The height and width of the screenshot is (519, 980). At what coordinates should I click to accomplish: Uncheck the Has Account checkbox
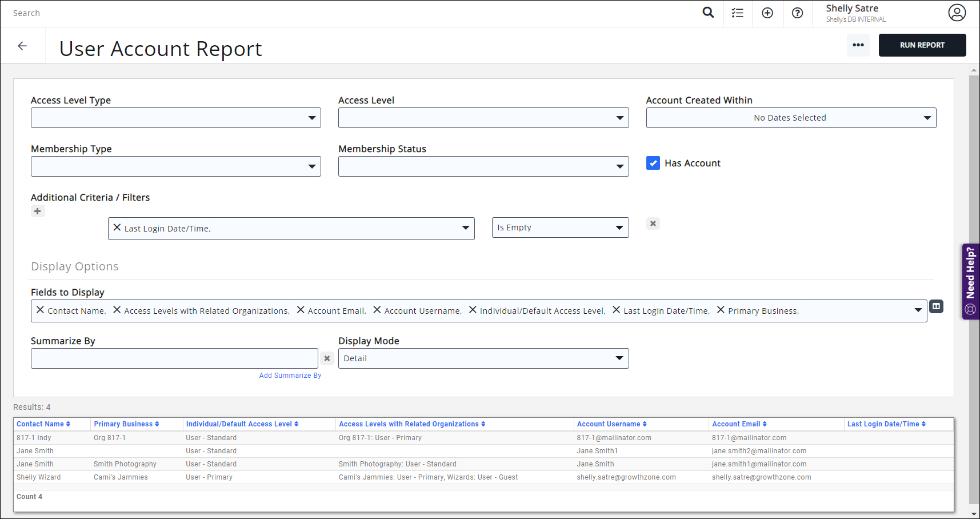(653, 163)
